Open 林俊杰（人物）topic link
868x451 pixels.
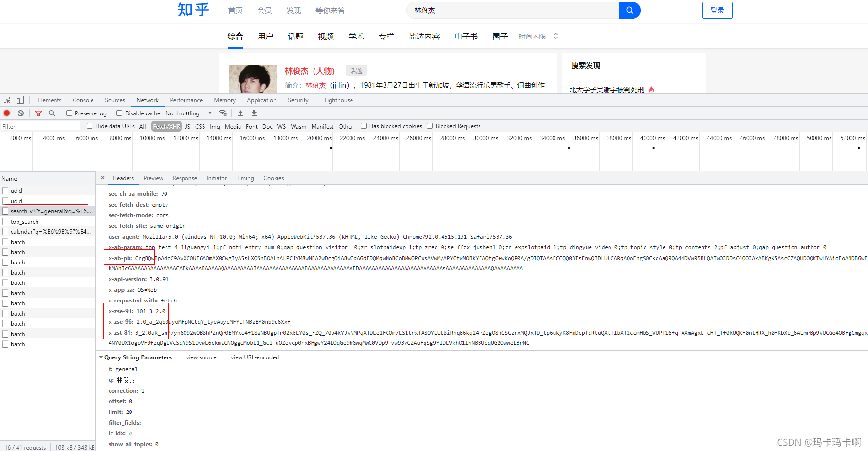(x=310, y=71)
